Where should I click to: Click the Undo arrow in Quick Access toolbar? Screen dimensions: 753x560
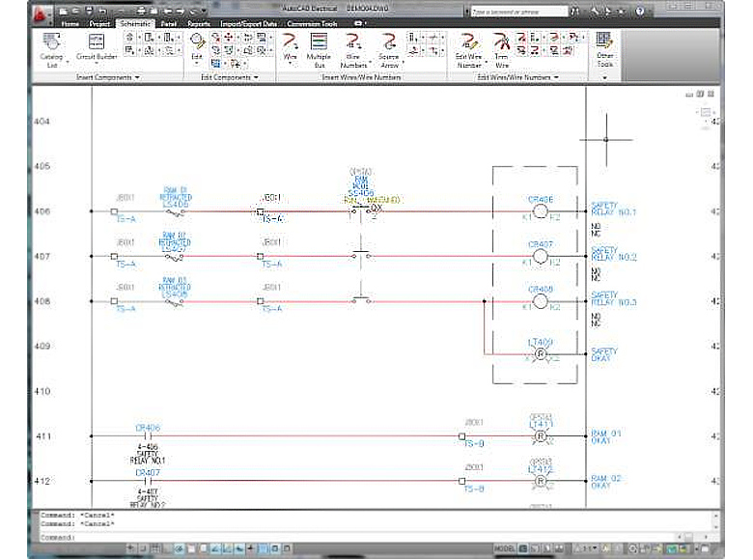pos(102,11)
